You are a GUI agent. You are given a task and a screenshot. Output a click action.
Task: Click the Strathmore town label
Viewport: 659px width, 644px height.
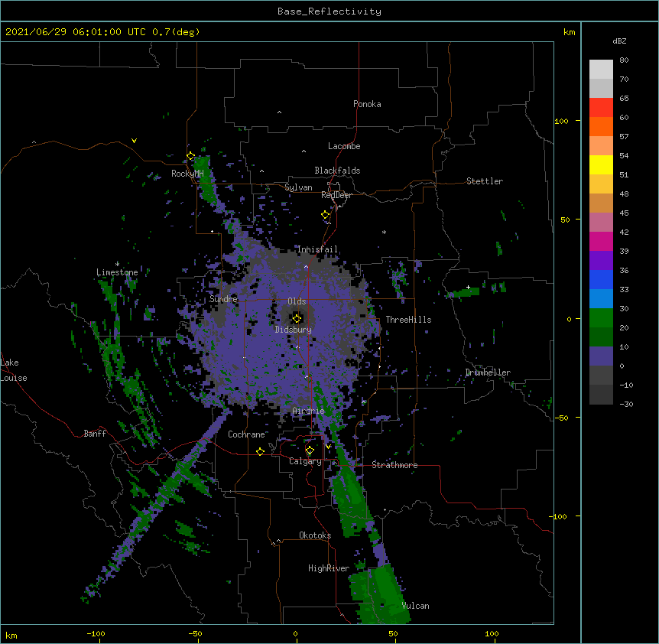[394, 465]
